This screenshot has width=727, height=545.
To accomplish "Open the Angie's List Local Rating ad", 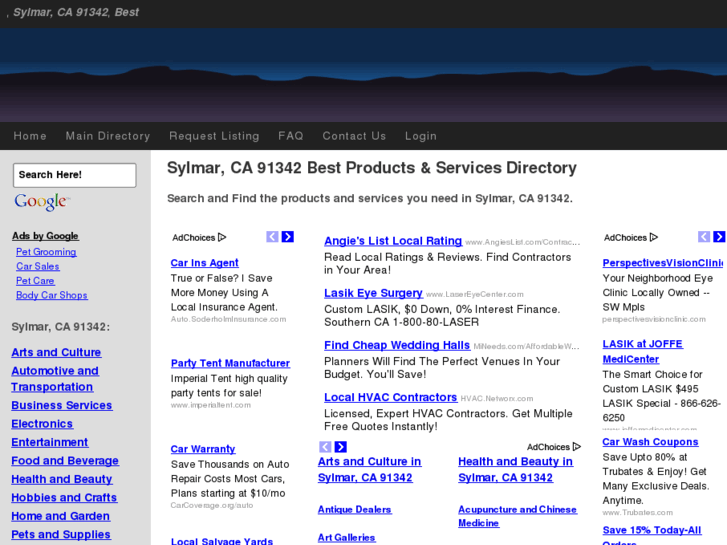I will [x=393, y=241].
